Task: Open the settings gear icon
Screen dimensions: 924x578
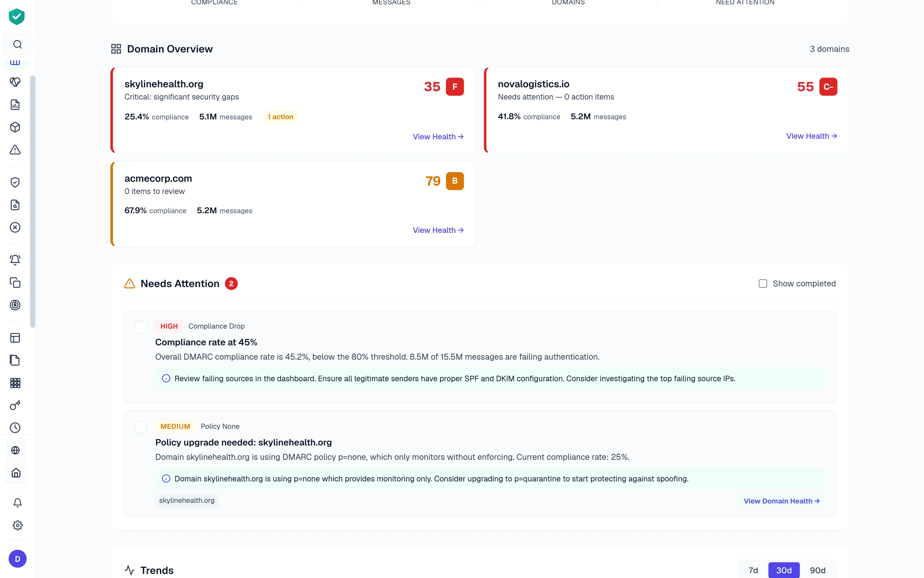Action: point(18,525)
